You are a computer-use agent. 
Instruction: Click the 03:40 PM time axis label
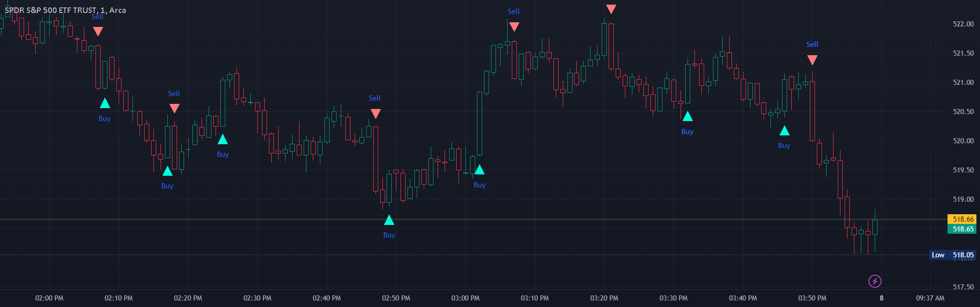743,298
